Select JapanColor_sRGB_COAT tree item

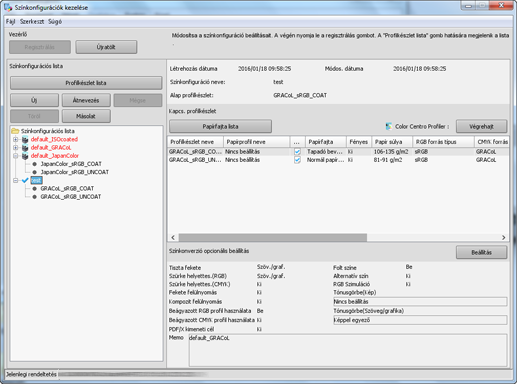[71, 164]
